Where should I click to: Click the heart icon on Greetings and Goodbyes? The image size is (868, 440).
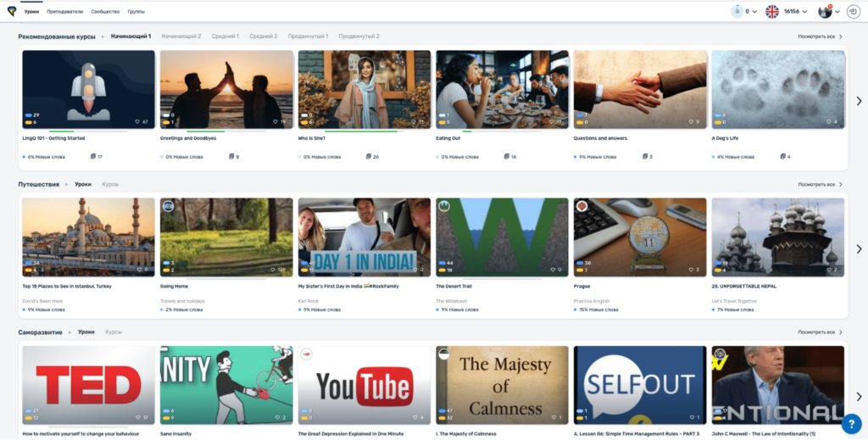point(275,122)
